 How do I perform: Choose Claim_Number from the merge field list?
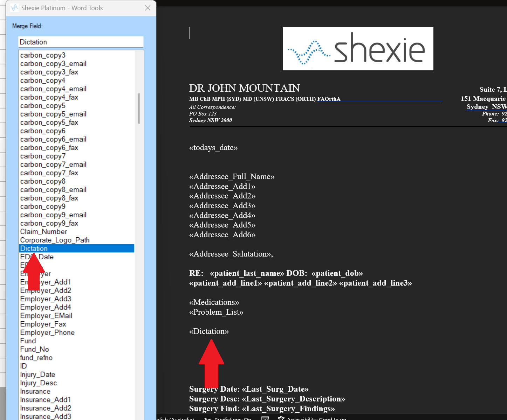pos(76,232)
